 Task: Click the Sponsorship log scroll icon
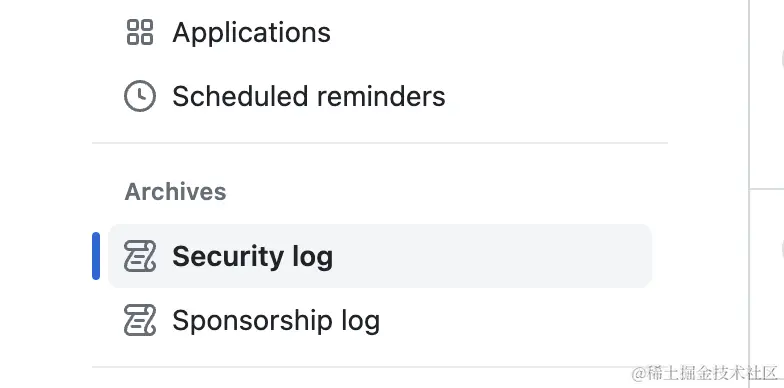click(x=140, y=320)
